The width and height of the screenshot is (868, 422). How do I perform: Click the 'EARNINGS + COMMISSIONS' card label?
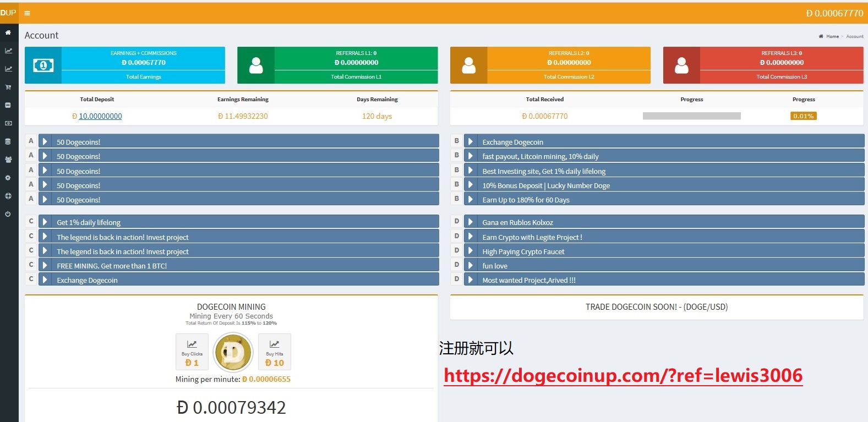(x=144, y=53)
